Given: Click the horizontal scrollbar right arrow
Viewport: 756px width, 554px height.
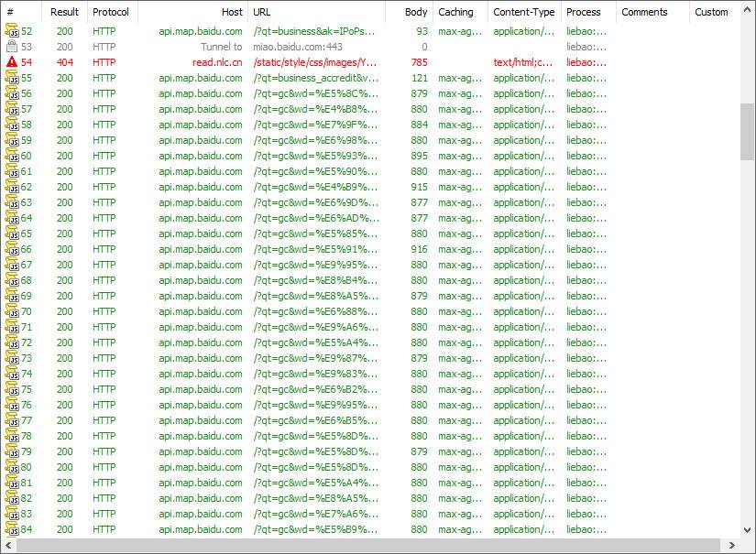Looking at the screenshot, I should point(732,546).
